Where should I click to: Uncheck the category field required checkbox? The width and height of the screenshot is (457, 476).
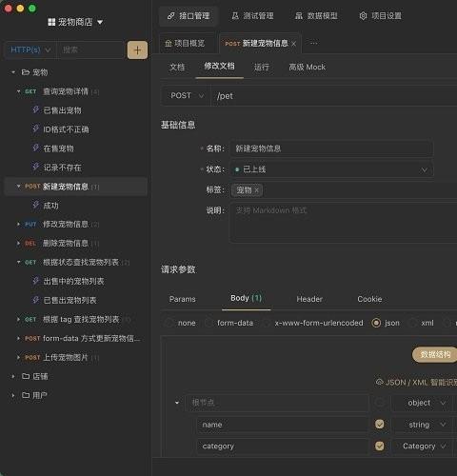380,446
